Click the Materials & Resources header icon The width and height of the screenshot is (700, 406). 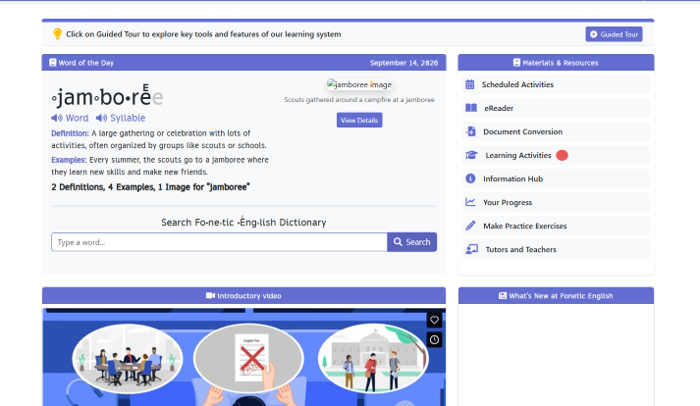(x=517, y=63)
